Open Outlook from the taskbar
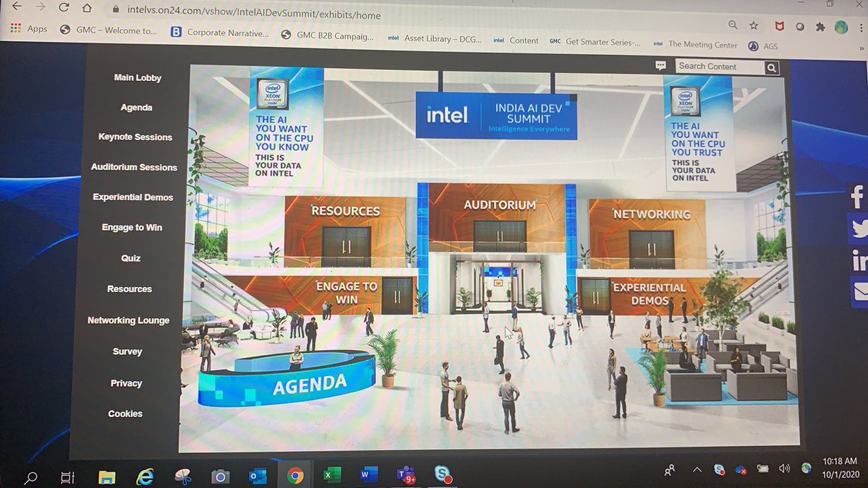 click(x=258, y=476)
